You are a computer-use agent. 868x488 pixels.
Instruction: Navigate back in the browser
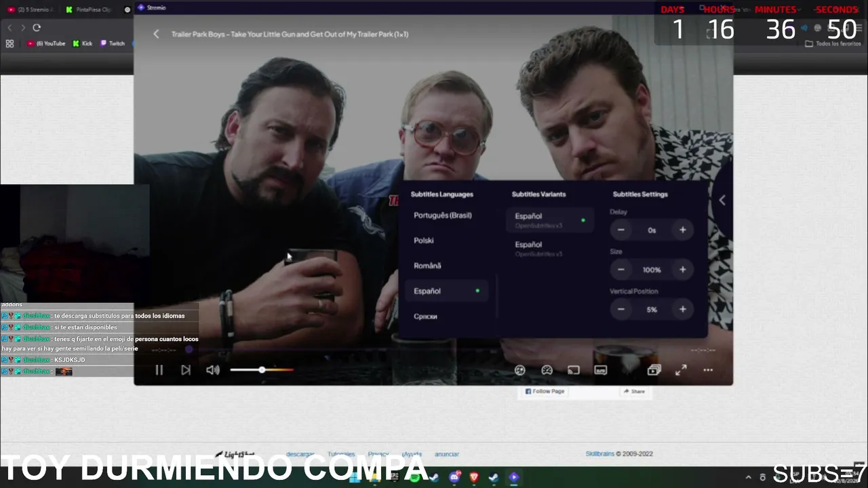click(9, 28)
